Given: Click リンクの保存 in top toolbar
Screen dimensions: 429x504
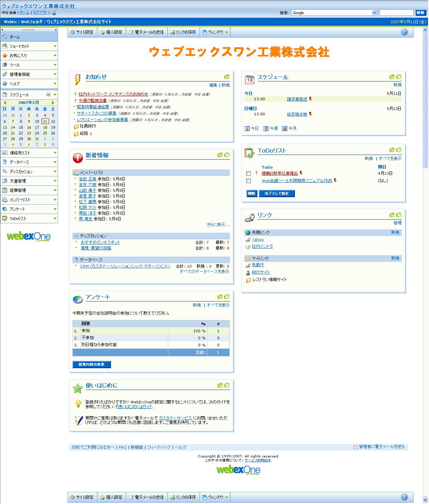Looking at the screenshot, I should click(184, 32).
